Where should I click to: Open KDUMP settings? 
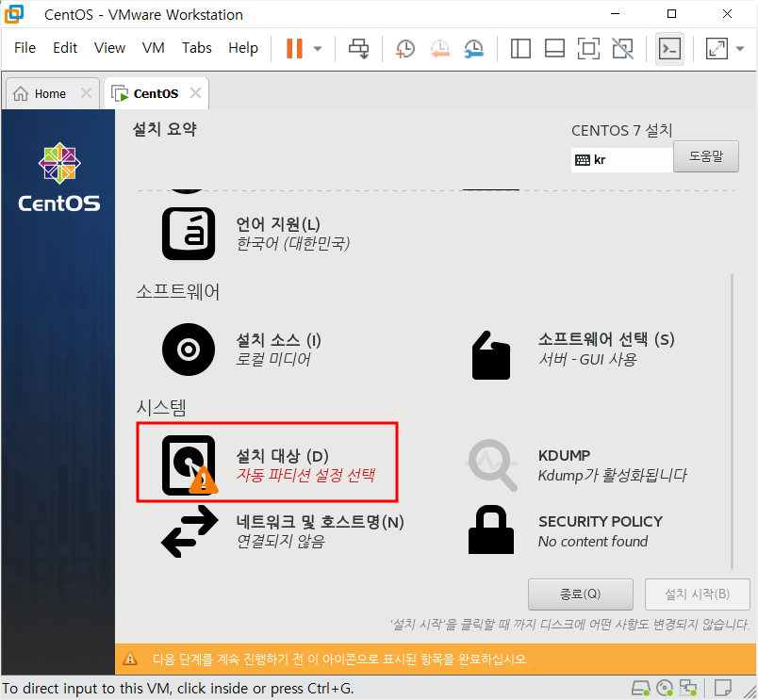point(576,464)
